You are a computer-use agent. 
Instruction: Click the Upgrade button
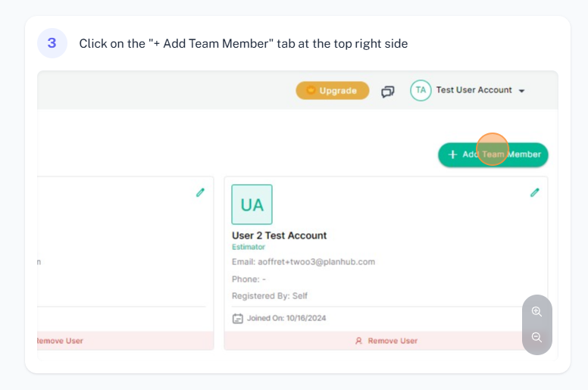click(332, 90)
